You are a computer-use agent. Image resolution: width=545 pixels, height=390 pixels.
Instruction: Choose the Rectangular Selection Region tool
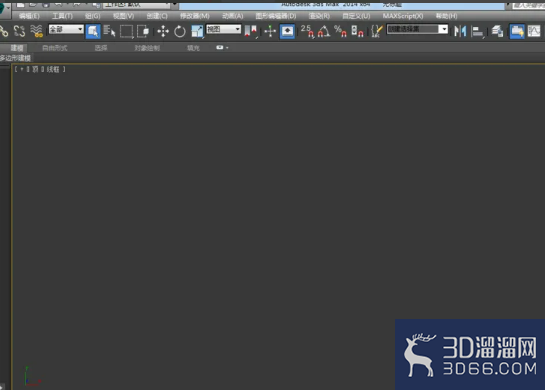(x=126, y=31)
